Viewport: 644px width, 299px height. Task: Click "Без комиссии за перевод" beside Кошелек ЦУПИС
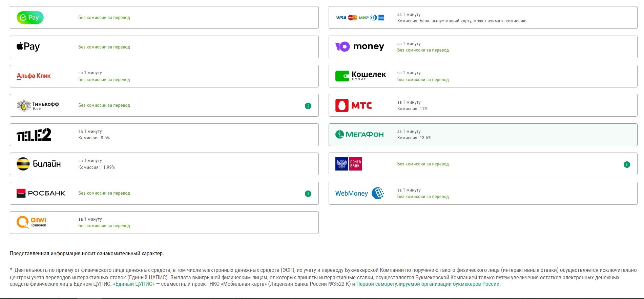423,80
